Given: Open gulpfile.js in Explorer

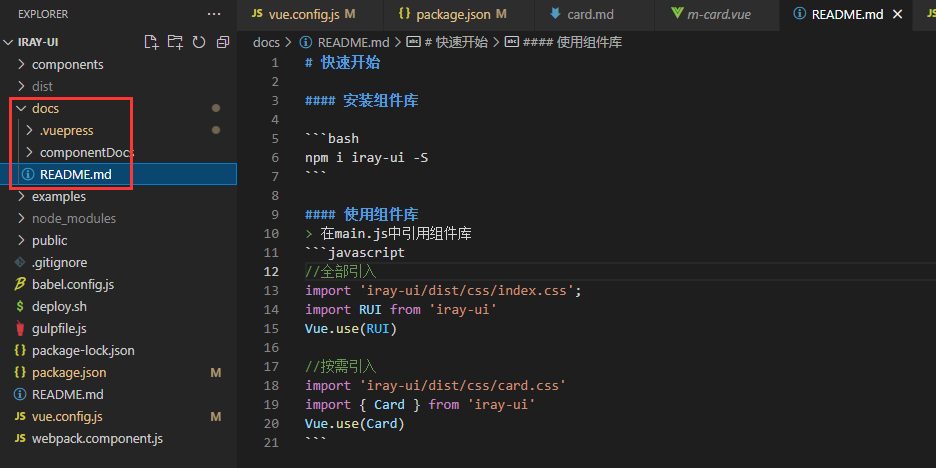Looking at the screenshot, I should 118,328.
